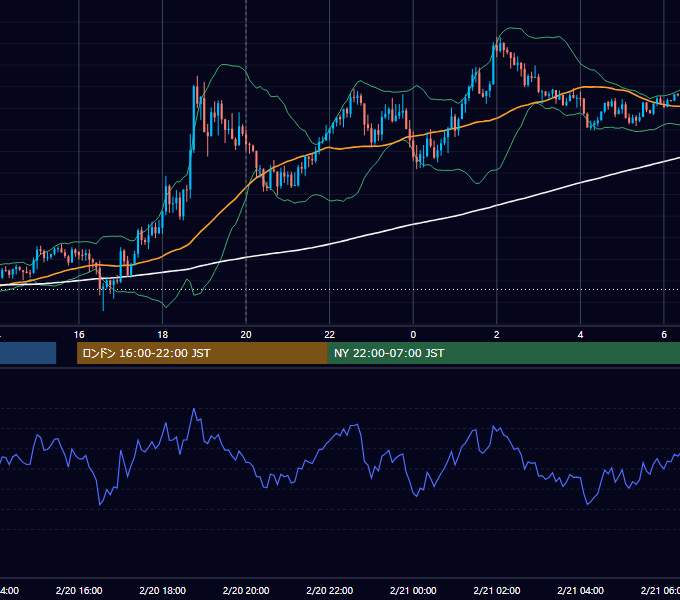Viewport: 680px width, 600px height.
Task: Click the 2/21 04:00 date label
Action: (580, 590)
